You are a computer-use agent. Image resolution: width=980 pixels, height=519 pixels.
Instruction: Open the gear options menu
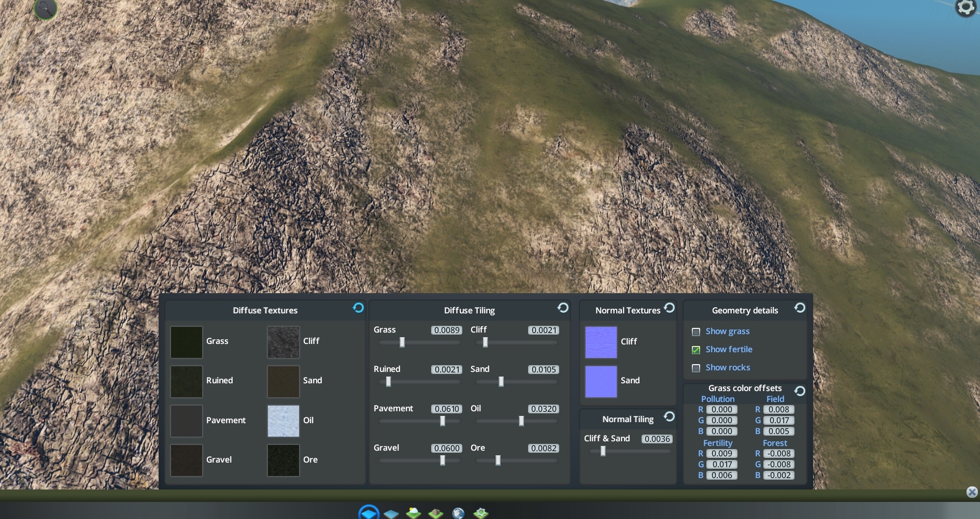coord(966,8)
